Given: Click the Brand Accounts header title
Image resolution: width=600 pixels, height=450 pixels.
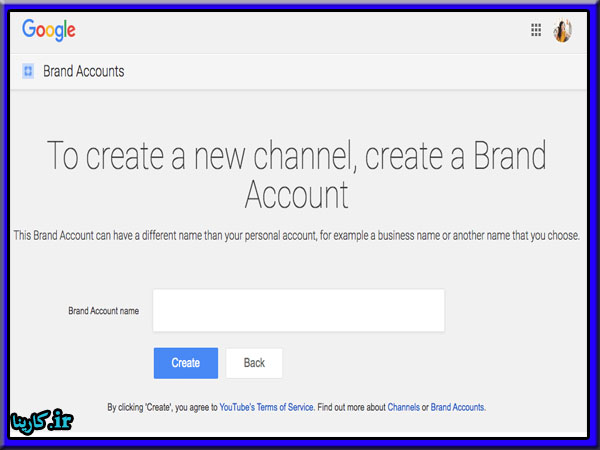Looking at the screenshot, I should [83, 71].
